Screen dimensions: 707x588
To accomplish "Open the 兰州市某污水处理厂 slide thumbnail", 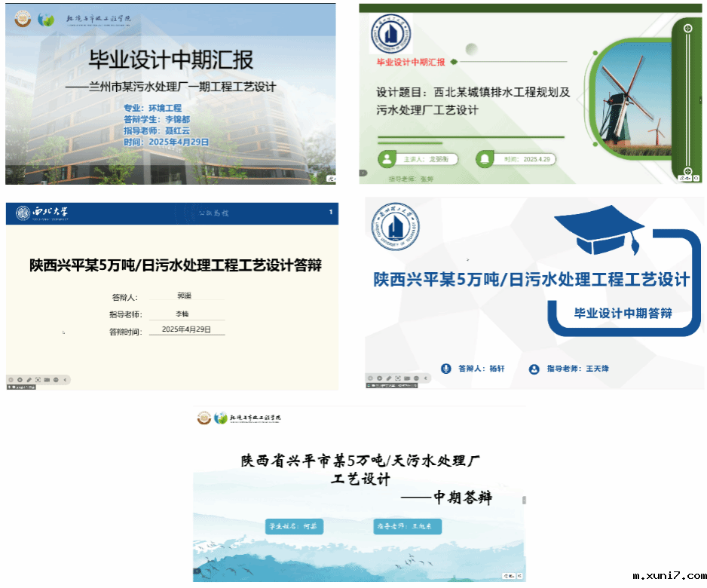I will 170,94.
